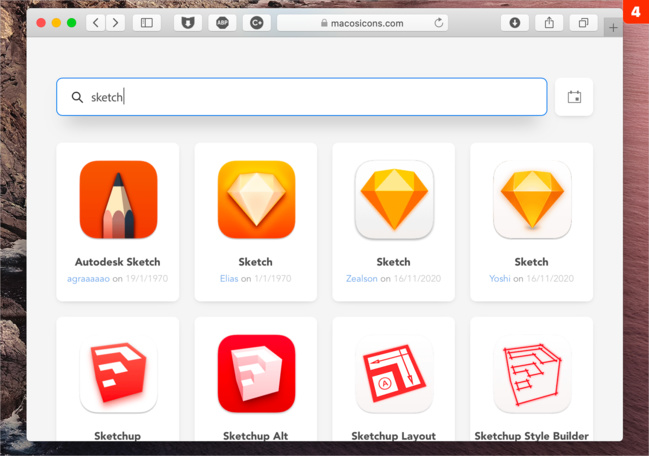Viewport: 649px width, 456px height.
Task: Select the Sketchup Alt icon
Action: click(256, 374)
